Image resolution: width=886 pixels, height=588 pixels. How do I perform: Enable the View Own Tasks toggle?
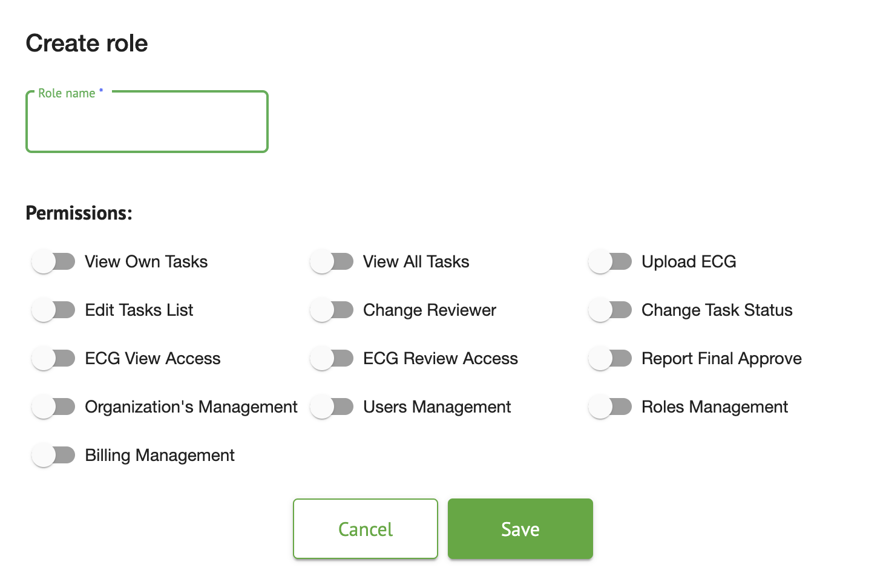tap(53, 262)
